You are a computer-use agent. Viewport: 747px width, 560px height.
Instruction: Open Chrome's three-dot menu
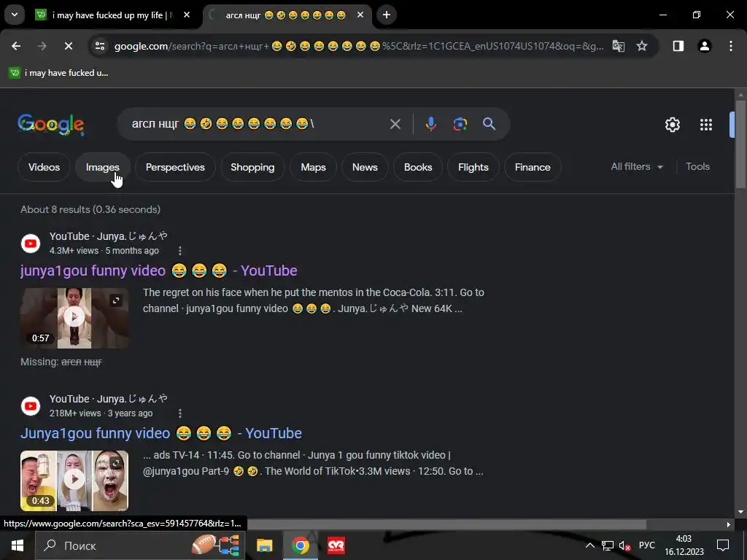[731, 46]
